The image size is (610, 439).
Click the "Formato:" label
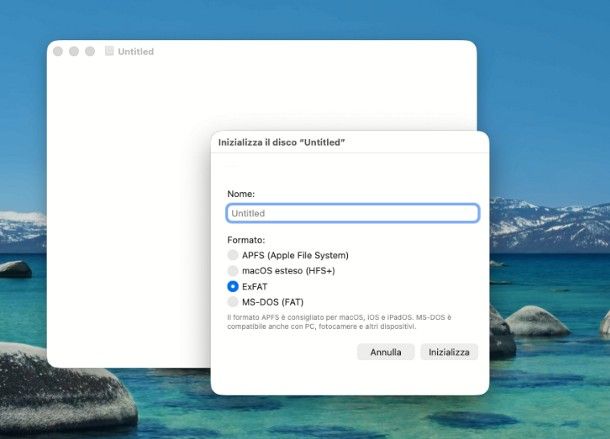coord(246,240)
